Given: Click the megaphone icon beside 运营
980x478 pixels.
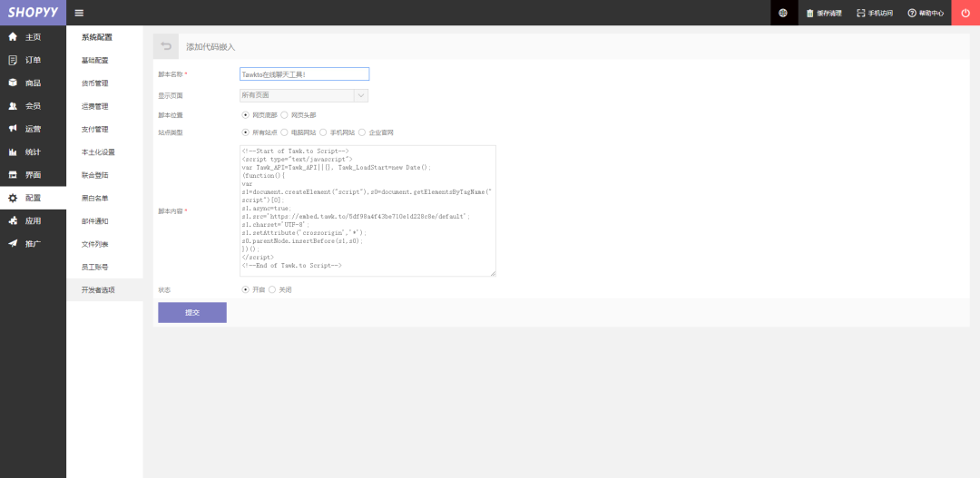Looking at the screenshot, I should (13, 129).
